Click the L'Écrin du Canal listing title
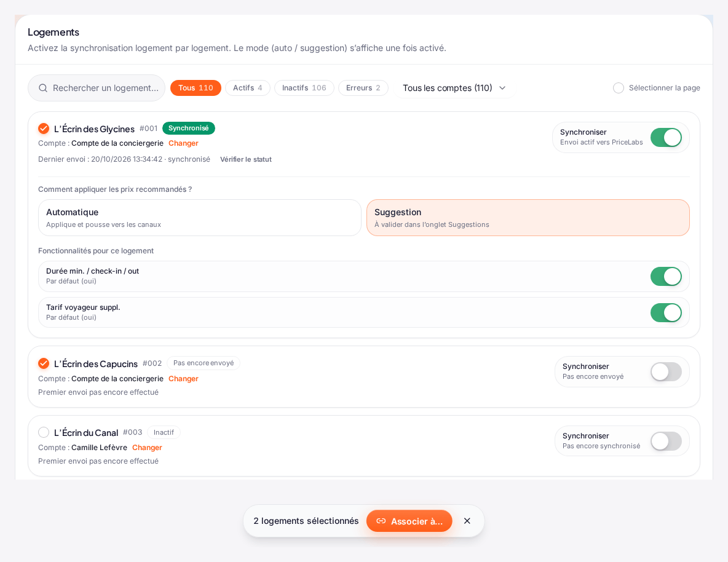728x562 pixels. click(x=86, y=433)
